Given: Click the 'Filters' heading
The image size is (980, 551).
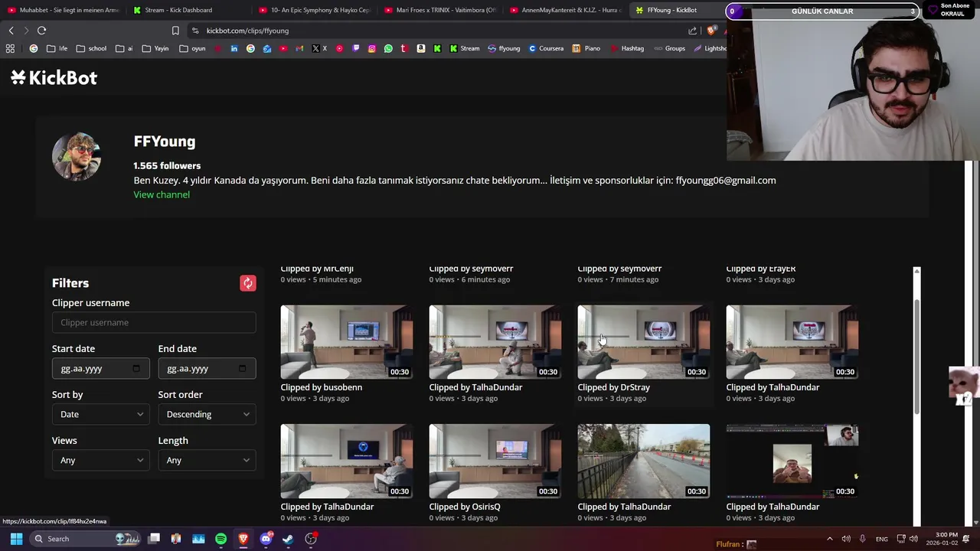Looking at the screenshot, I should coord(70,283).
